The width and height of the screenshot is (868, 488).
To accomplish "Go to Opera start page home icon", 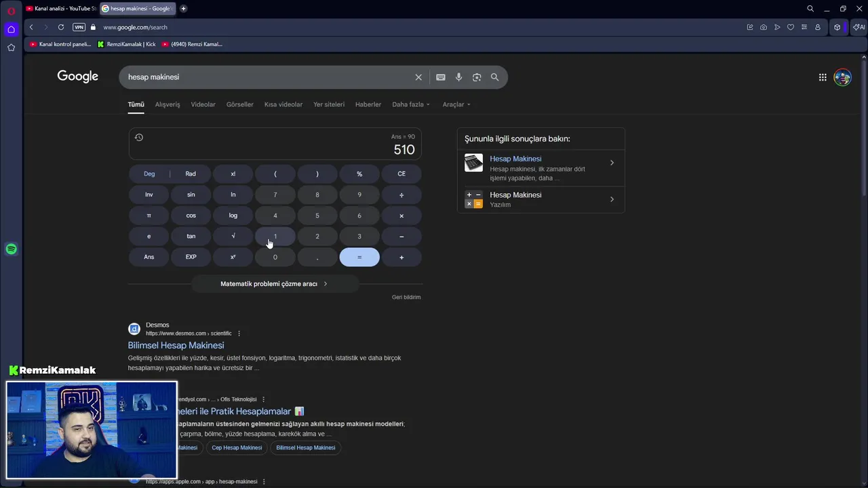I will (x=11, y=29).
